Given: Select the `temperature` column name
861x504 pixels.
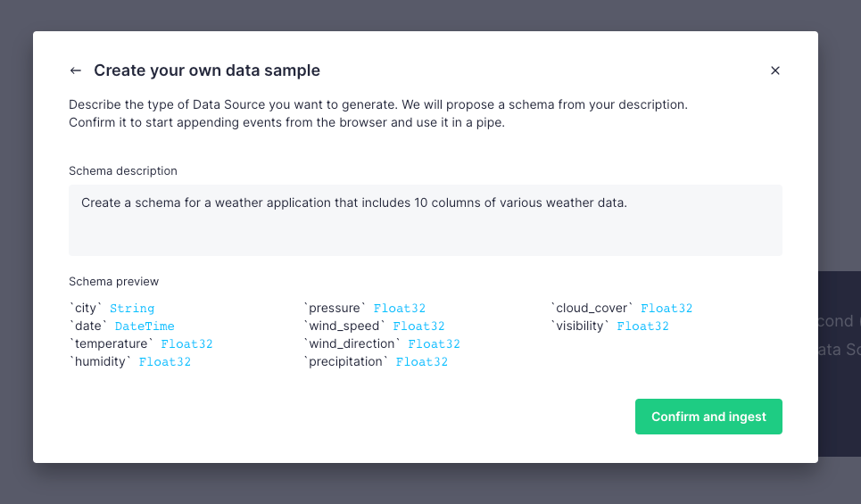Looking at the screenshot, I should coord(112,343).
